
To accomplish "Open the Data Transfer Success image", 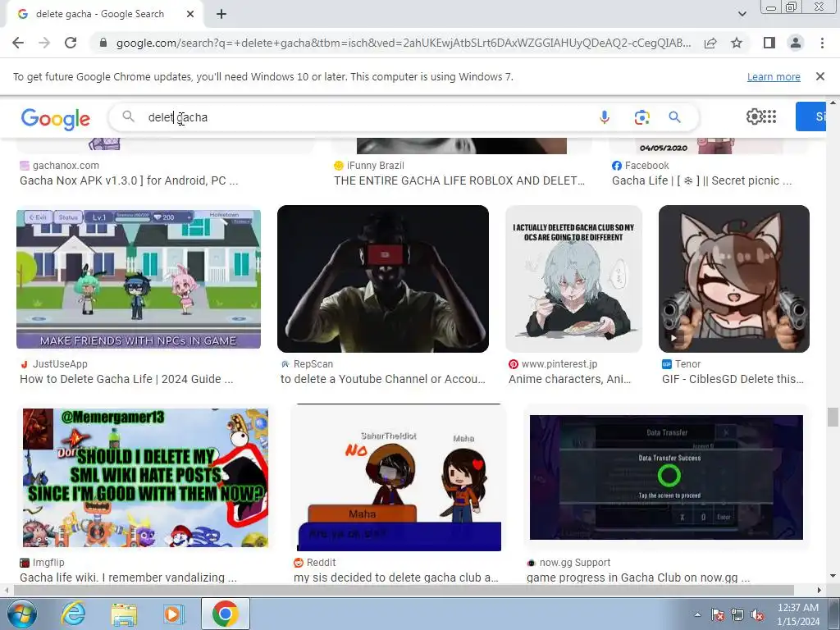I will (666, 477).
